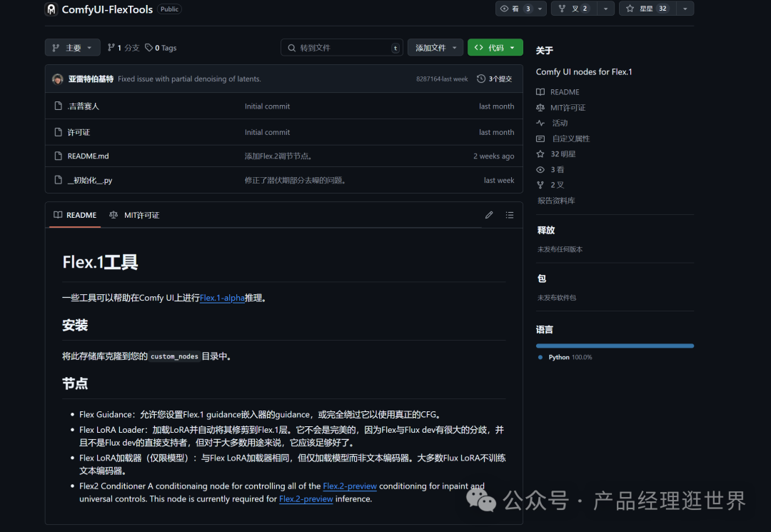Image resolution: width=771 pixels, height=532 pixels.
Task: Open the README outline list icon
Action: tap(510, 215)
